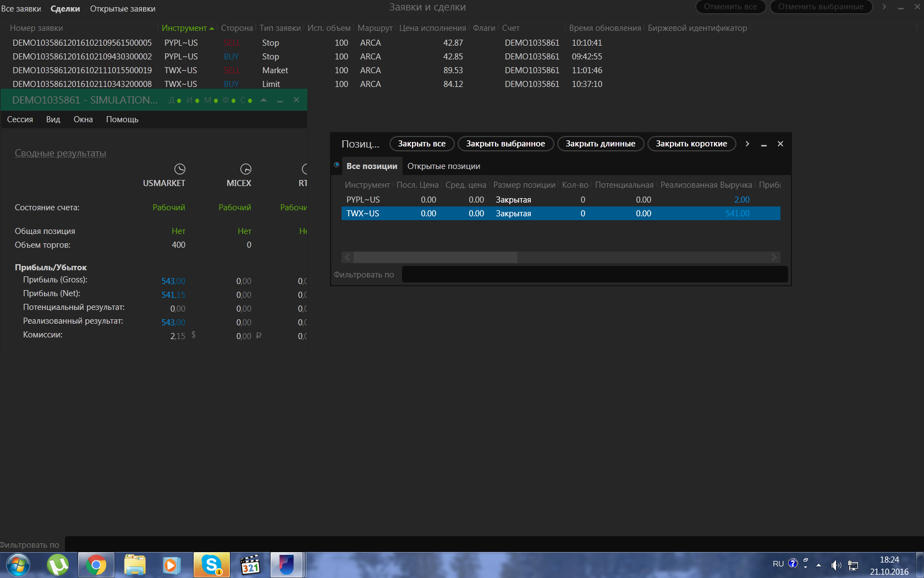Click the М status indicator in title bar
Image resolution: width=924 pixels, height=578 pixels.
(x=211, y=100)
